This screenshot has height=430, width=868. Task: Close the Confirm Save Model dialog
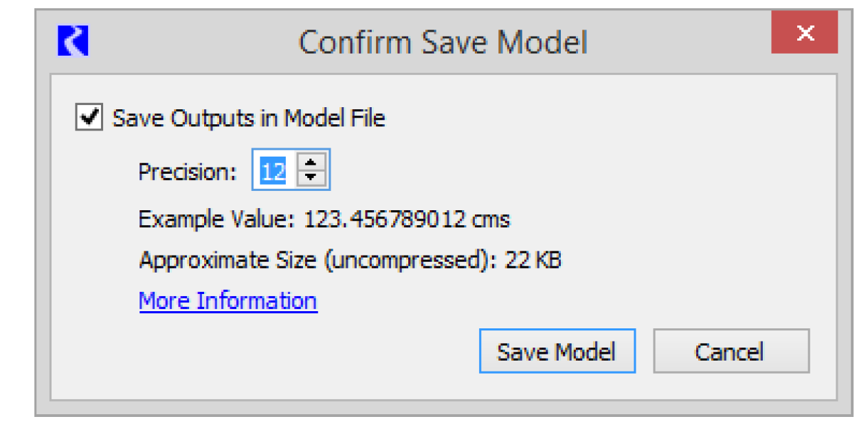pyautogui.click(x=804, y=33)
